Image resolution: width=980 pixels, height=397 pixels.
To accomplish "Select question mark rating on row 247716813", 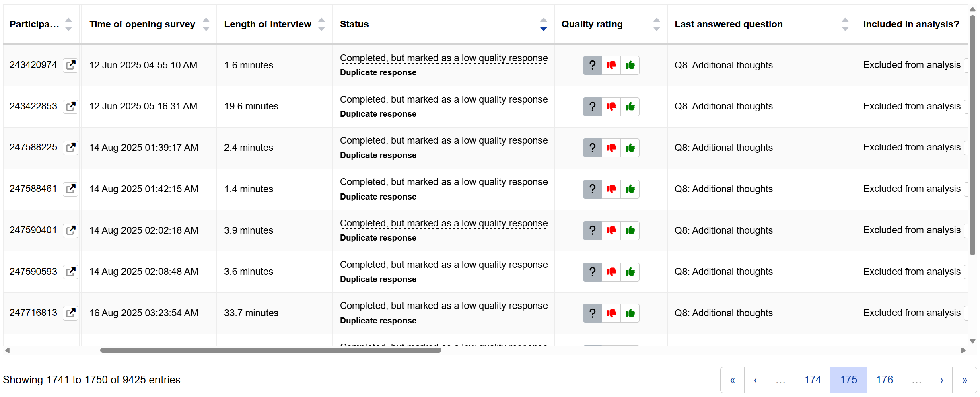I will click(x=592, y=313).
